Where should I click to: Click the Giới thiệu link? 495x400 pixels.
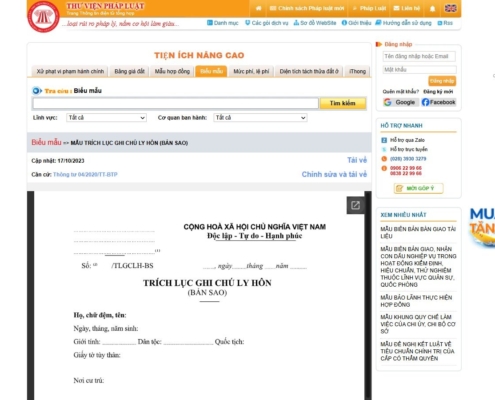[356, 23]
